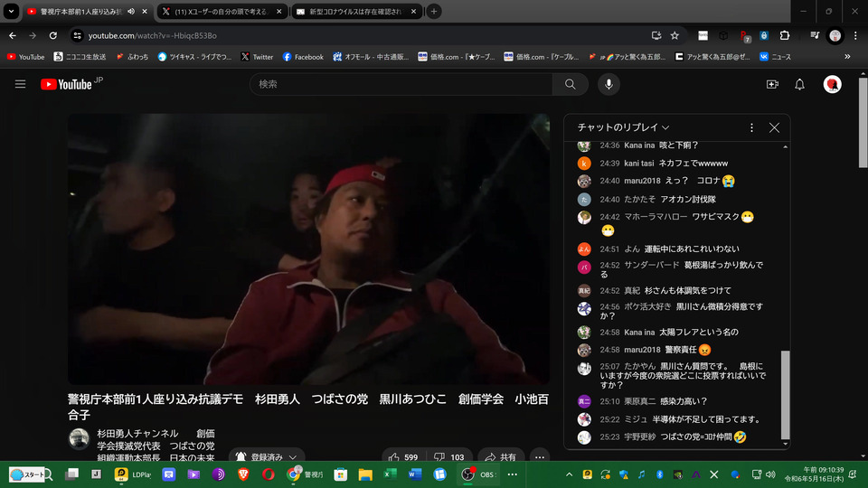868x488 pixels.
Task: Go back in browser history
Action: coord(12,35)
